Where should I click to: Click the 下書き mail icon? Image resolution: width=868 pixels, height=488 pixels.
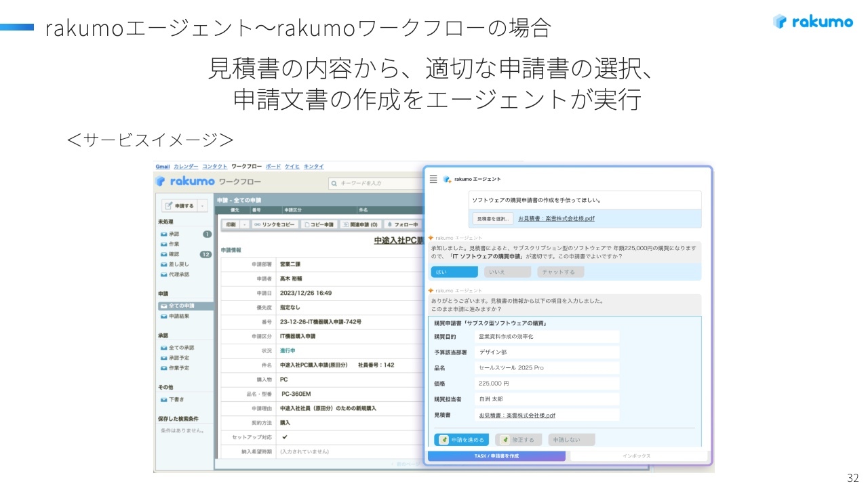point(164,400)
